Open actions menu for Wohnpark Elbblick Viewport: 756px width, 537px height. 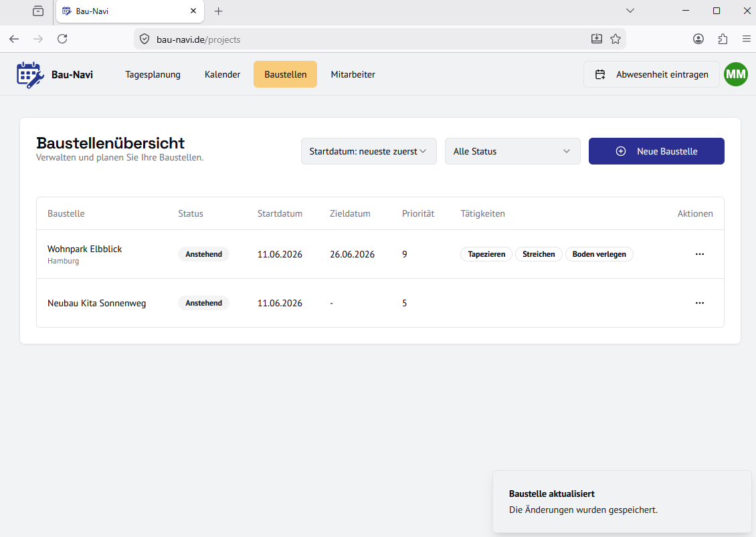click(700, 254)
